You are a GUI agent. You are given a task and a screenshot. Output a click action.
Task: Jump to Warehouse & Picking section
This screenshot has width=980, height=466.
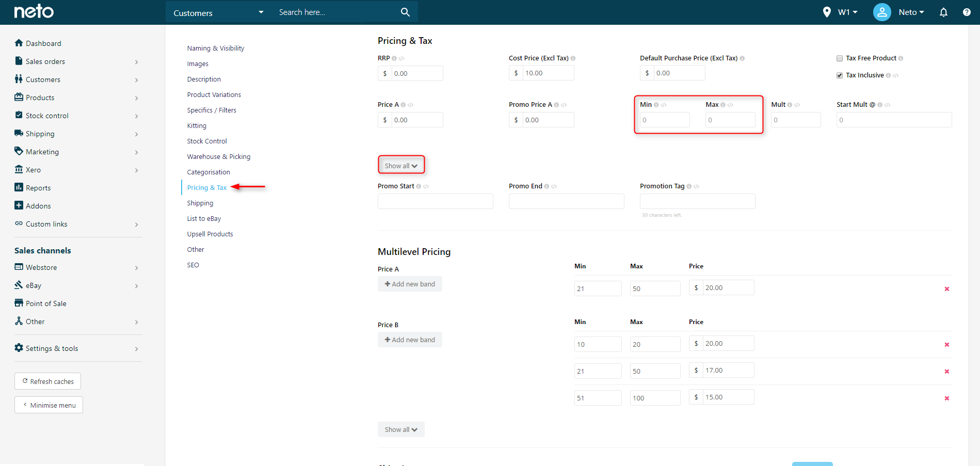pyautogui.click(x=219, y=156)
